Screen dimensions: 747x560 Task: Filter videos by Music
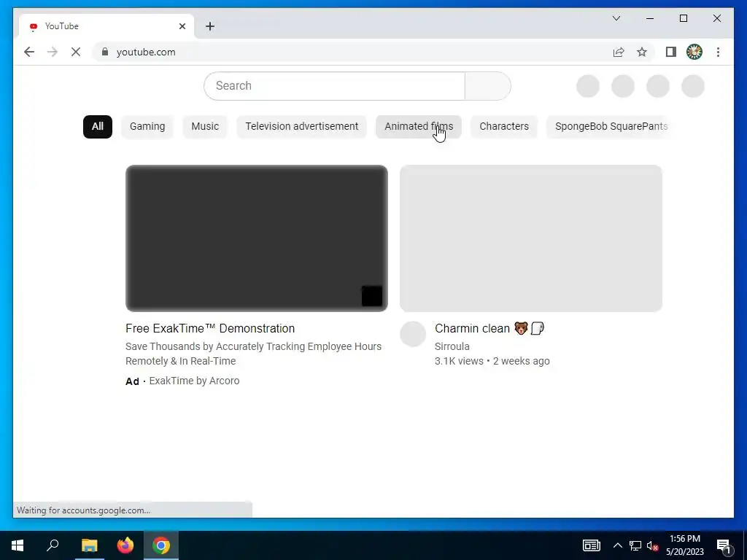pyautogui.click(x=205, y=127)
